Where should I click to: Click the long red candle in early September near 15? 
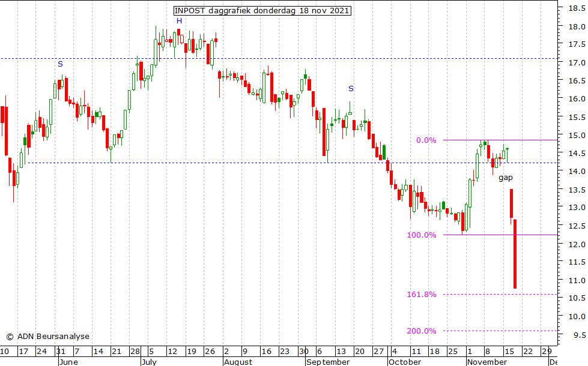[x=324, y=132]
